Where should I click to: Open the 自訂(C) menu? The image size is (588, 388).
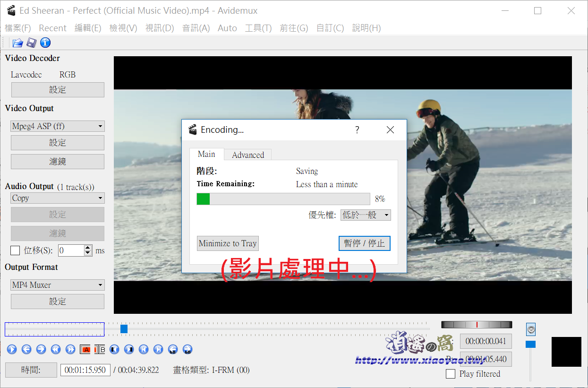330,28
